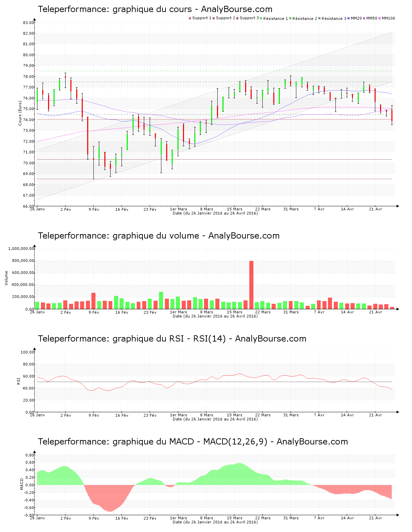Click the 0.80 MACD axis value

coord(30,455)
